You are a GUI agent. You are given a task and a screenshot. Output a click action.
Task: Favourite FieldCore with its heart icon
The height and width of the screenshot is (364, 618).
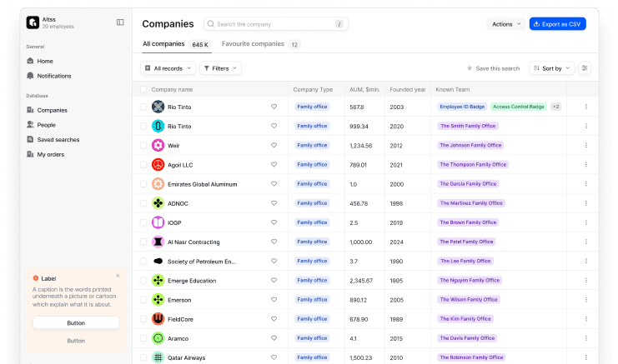coord(274,319)
